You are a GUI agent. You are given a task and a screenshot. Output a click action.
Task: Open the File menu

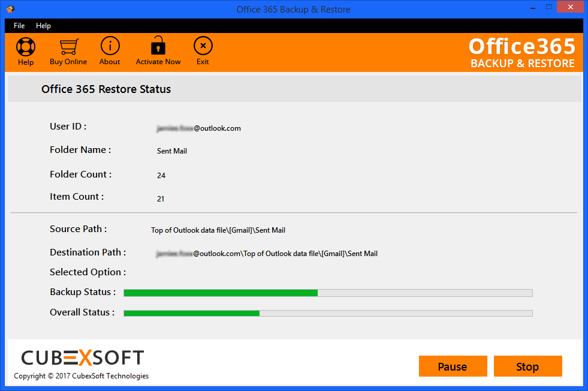click(x=19, y=26)
